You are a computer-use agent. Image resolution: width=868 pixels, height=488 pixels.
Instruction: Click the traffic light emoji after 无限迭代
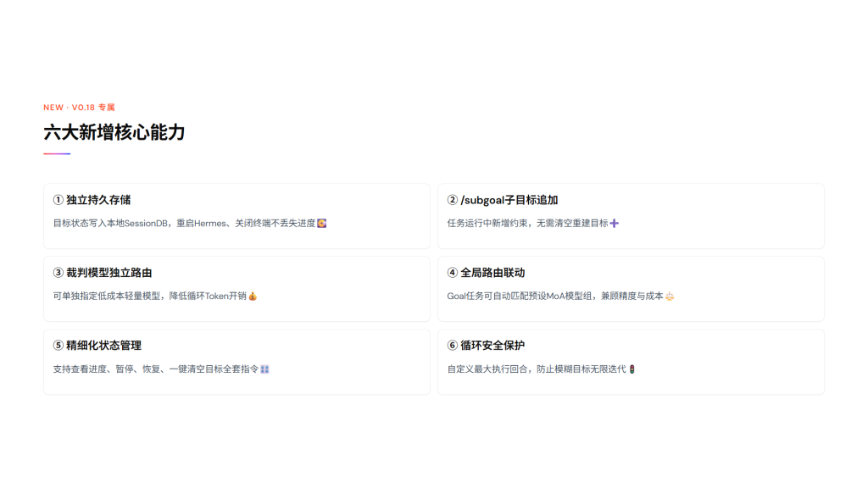pos(632,369)
